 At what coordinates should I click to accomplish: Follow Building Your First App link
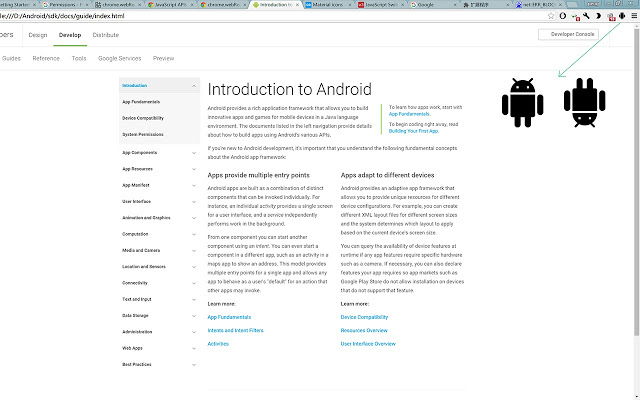click(414, 131)
